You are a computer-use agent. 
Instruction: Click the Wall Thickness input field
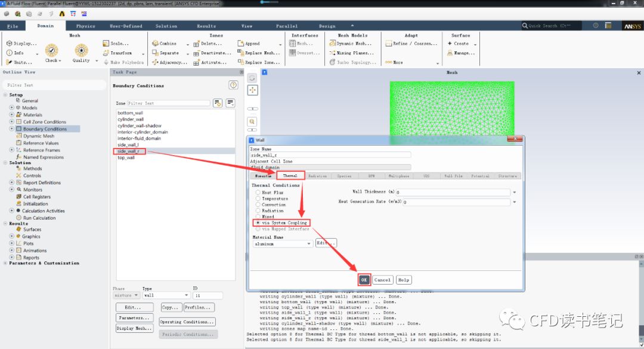coord(453,192)
